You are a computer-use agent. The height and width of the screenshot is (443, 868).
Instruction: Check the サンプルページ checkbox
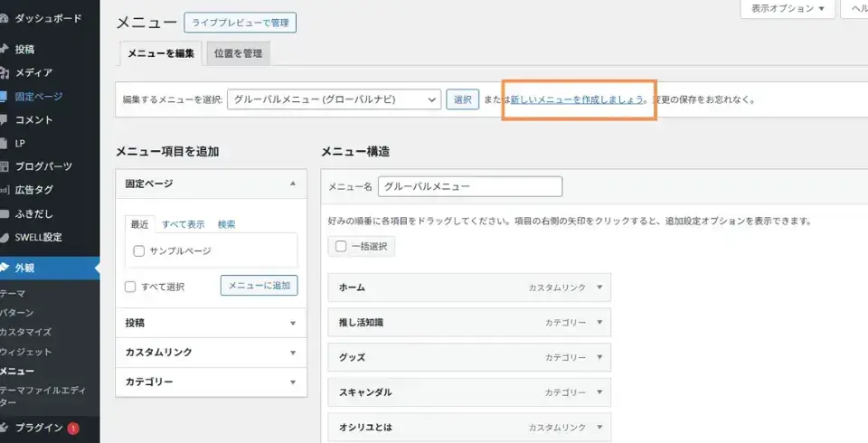pyautogui.click(x=139, y=250)
